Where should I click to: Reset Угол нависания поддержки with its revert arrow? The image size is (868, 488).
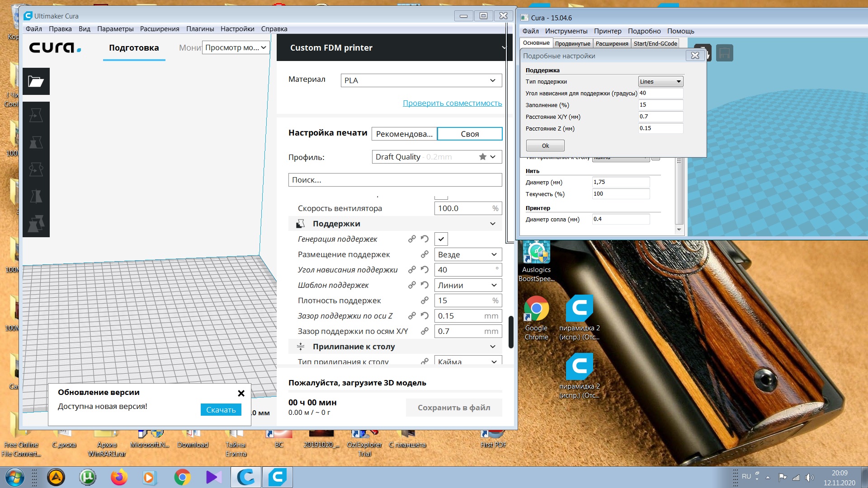pyautogui.click(x=425, y=270)
